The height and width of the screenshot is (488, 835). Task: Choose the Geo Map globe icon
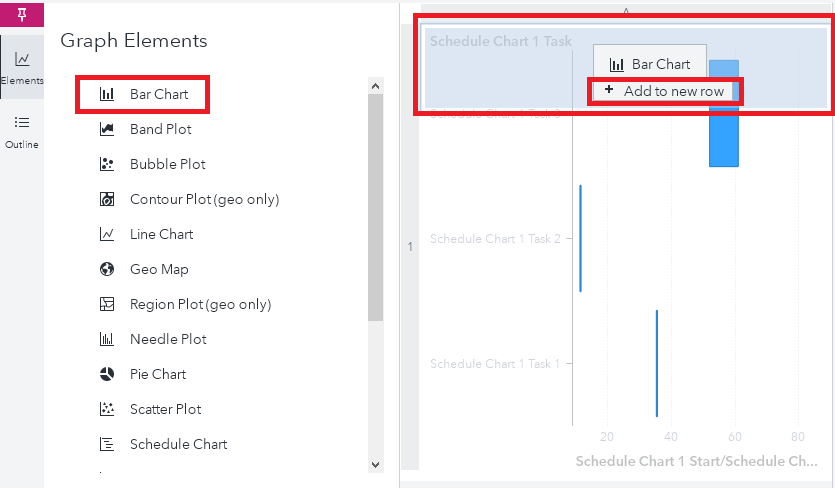107,270
